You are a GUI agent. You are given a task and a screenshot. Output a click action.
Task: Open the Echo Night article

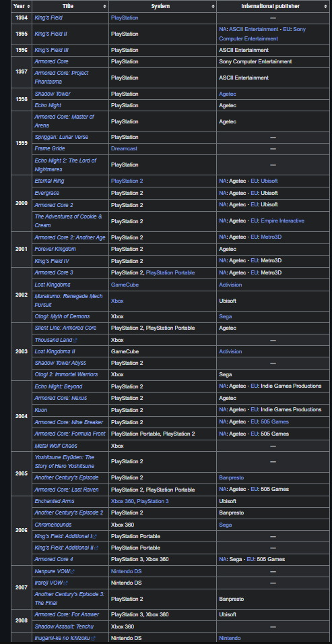click(48, 106)
